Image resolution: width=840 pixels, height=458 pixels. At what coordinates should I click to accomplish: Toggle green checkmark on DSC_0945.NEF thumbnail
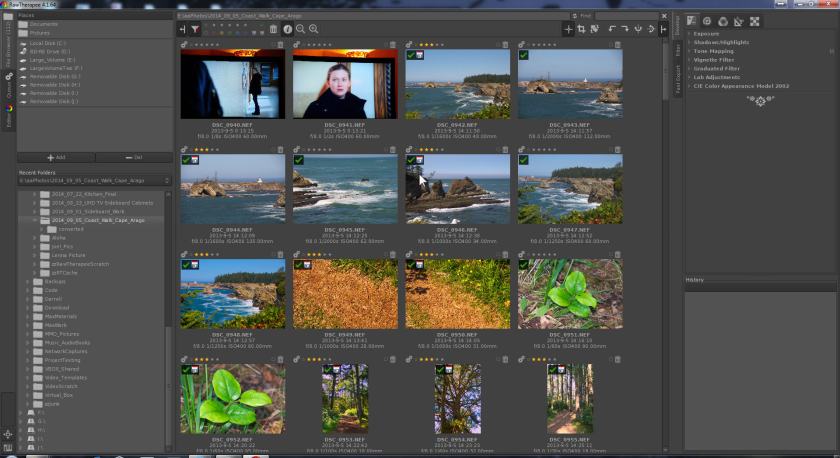click(x=298, y=160)
